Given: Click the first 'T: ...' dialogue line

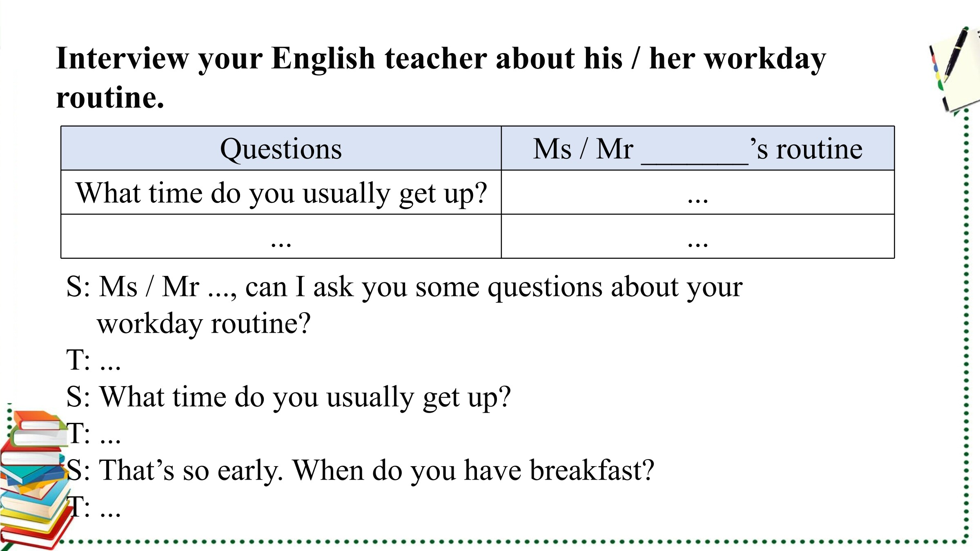Looking at the screenshot, I should coord(94,360).
